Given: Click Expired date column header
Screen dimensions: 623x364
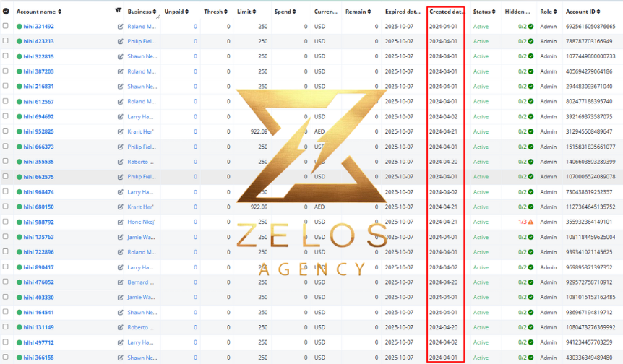Looking at the screenshot, I should 403,12.
